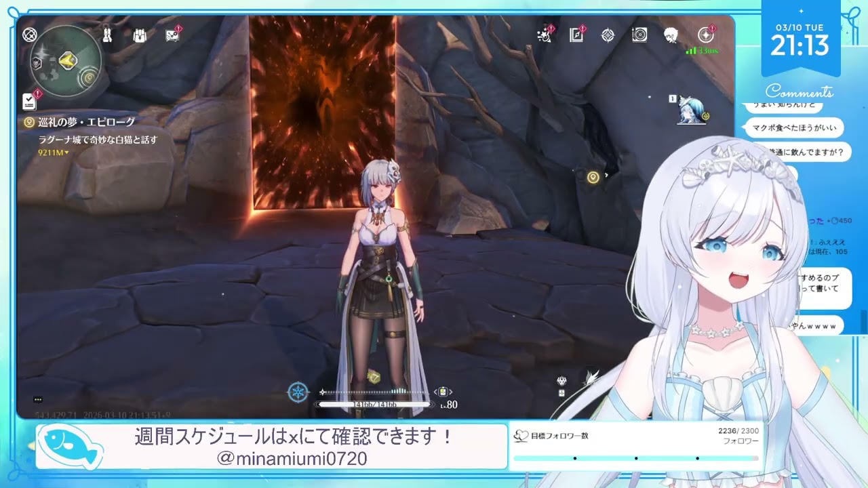Click the small white card icon below the emblem
The width and height of the screenshot is (868, 488).
561,394
